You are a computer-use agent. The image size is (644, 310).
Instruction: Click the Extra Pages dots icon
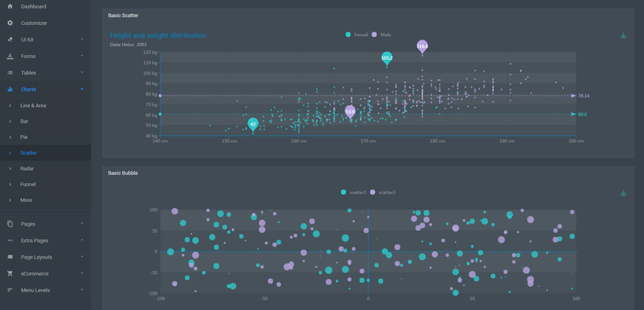pyautogui.click(x=11, y=240)
